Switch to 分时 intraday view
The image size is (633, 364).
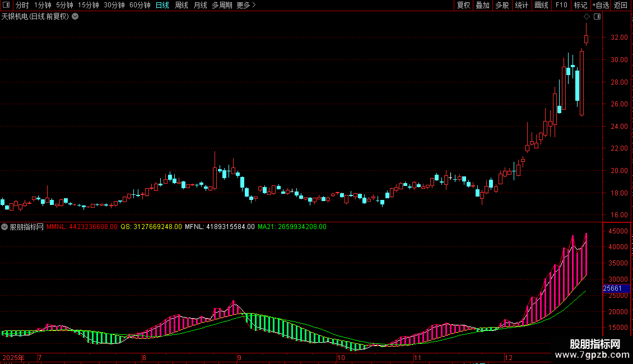[22, 5]
